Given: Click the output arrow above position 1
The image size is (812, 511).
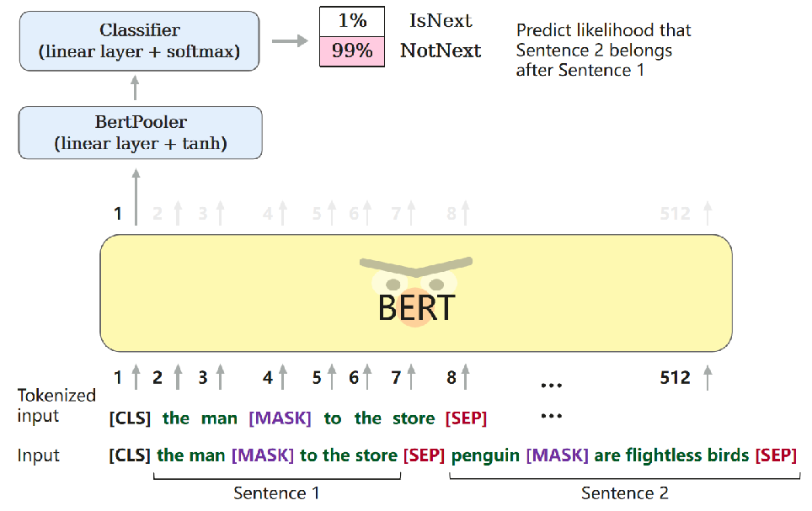Looking at the screenshot, I should point(136,197).
